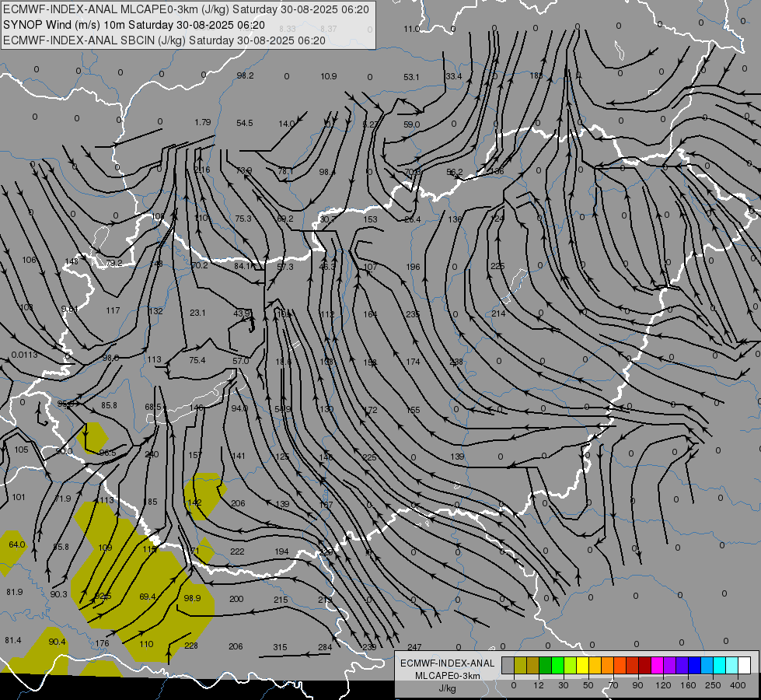Click the map value 98.9

(x=192, y=598)
